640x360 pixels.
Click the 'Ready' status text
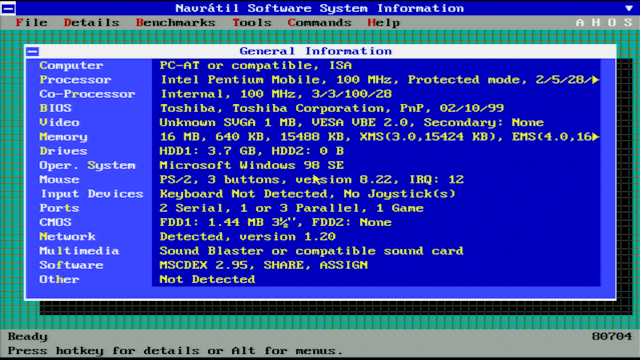(28, 337)
